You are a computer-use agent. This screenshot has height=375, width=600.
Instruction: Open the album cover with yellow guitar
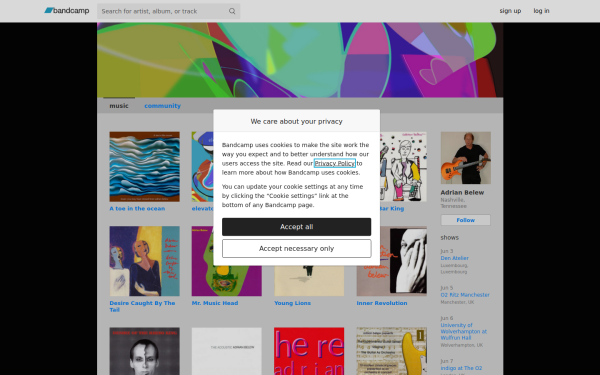tap(392, 351)
